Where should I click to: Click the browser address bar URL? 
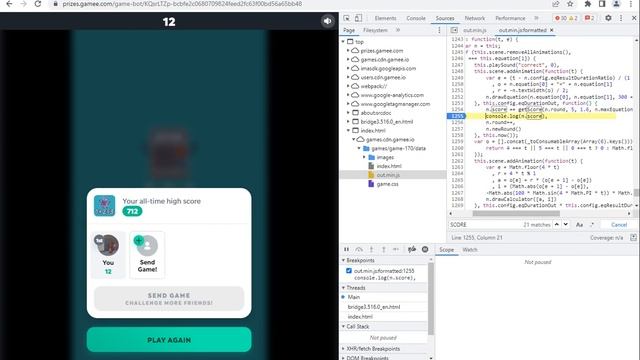tap(182, 4)
